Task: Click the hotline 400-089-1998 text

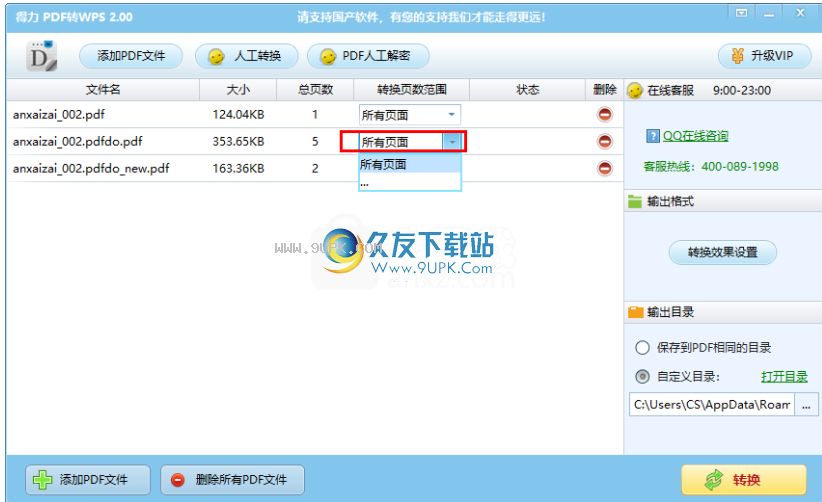Action: point(740,167)
